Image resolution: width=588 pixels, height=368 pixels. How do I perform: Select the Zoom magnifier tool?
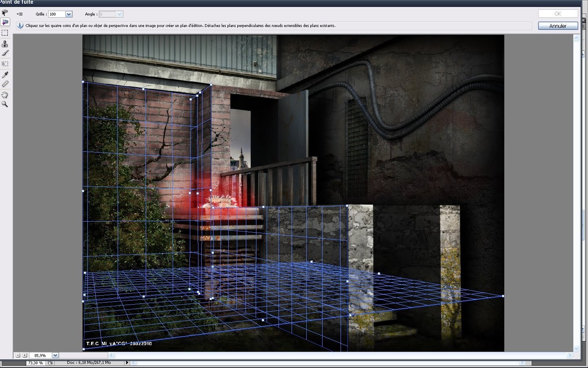pos(5,104)
